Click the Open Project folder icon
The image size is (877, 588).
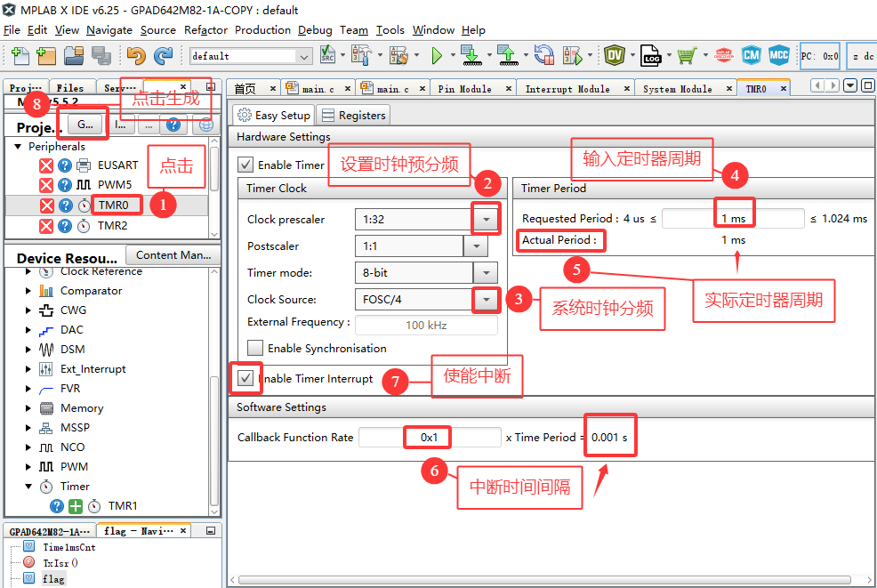(73, 55)
